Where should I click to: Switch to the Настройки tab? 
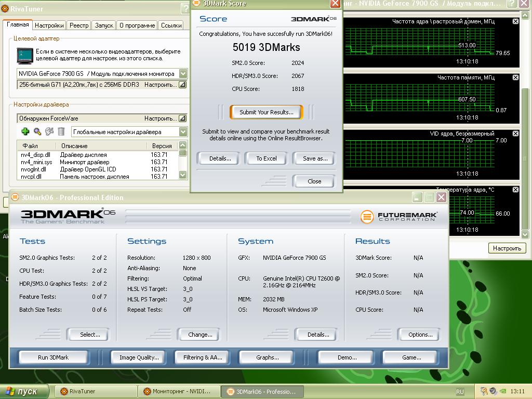point(49,25)
